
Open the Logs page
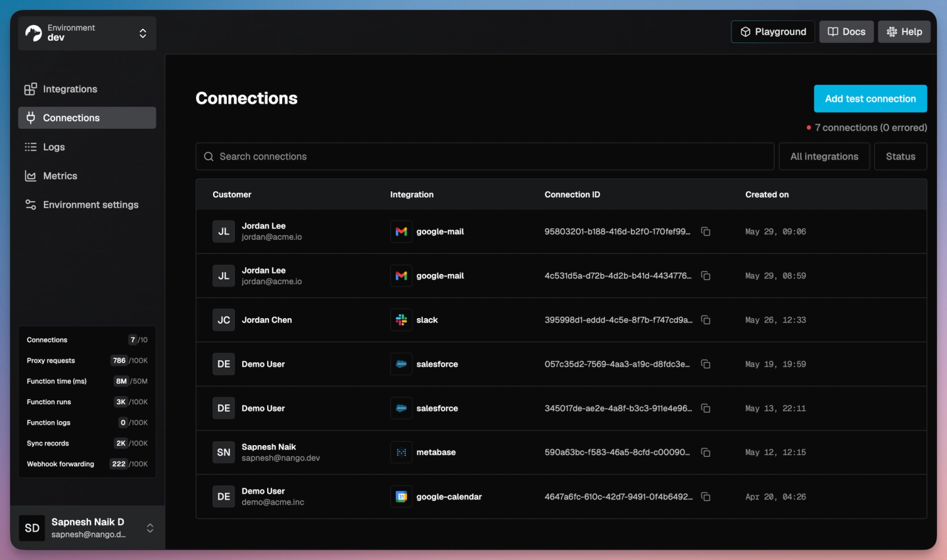tap(87, 147)
